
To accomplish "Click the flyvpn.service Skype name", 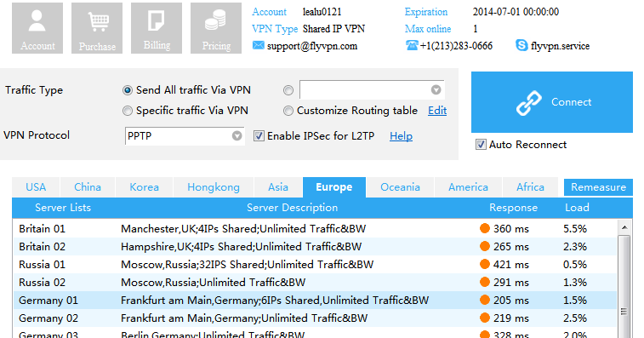I will (x=561, y=46).
